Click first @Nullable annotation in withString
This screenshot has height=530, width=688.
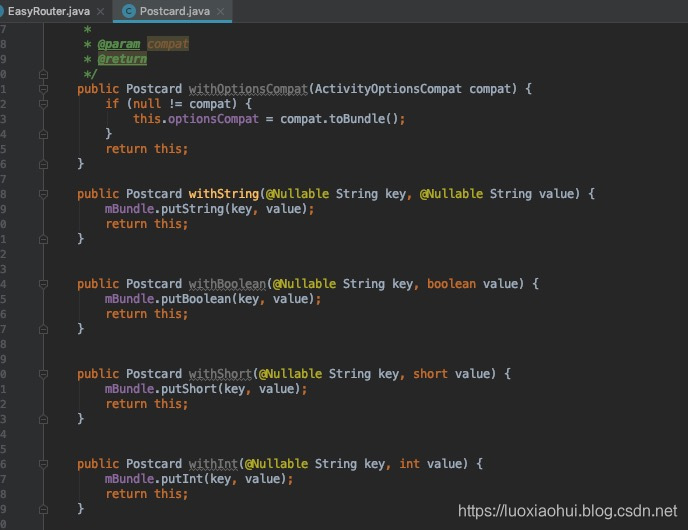(x=297, y=194)
